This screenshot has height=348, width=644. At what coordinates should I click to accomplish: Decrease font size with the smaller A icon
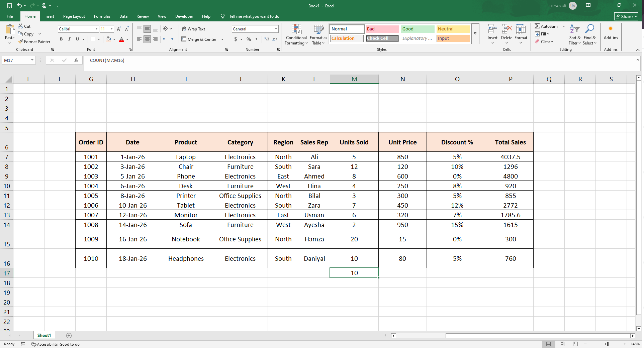coord(127,29)
